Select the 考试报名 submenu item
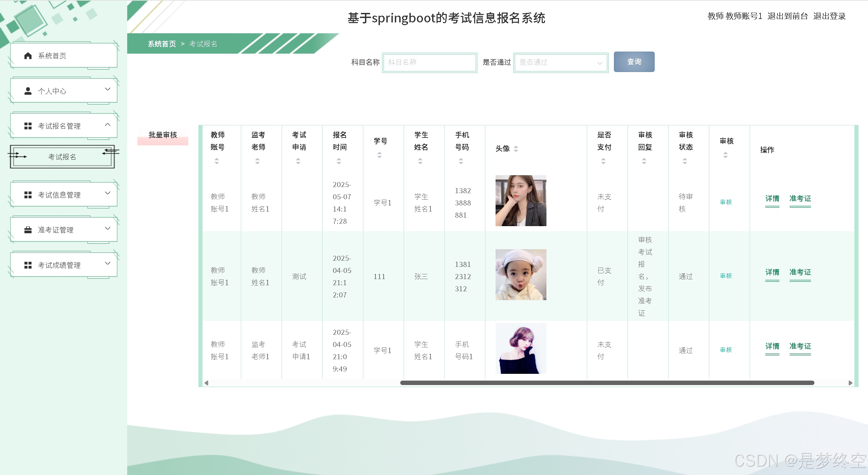The width and height of the screenshot is (868, 475). point(62,157)
